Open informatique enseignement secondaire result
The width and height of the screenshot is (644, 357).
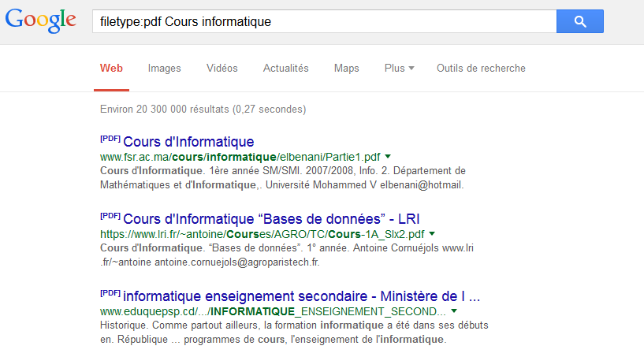pyautogui.click(x=301, y=296)
